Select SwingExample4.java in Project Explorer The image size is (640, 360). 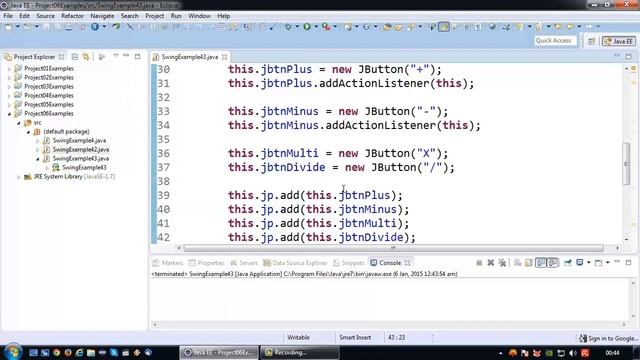(x=79, y=140)
